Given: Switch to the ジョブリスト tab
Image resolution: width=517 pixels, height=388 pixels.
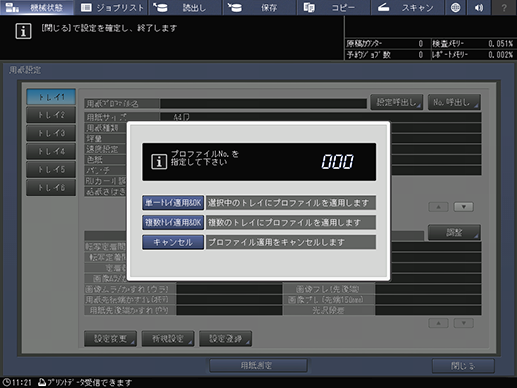Looking at the screenshot, I should (x=112, y=7).
